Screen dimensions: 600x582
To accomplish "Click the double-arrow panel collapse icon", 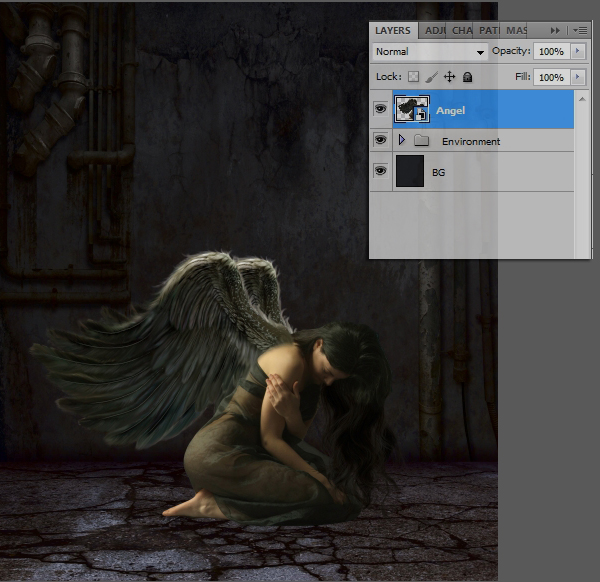I will (x=556, y=31).
